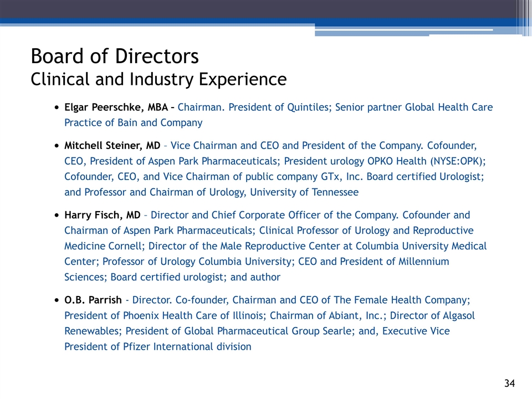Viewport: 532px width, 399px height.
Task: Select the name Elgar Peerschke, MBA
Action: [116, 107]
